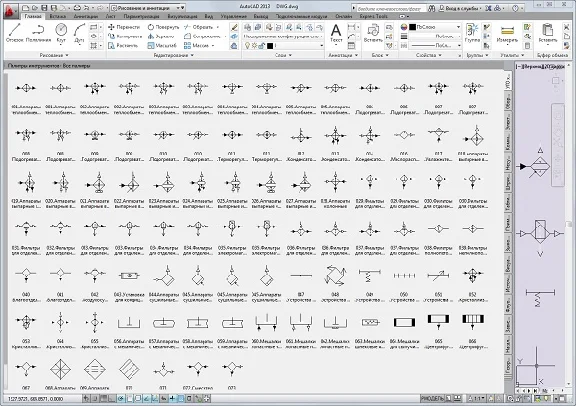Open Layer Properties icon in Слои panel
This screenshot has height=406, width=576.
248,27
